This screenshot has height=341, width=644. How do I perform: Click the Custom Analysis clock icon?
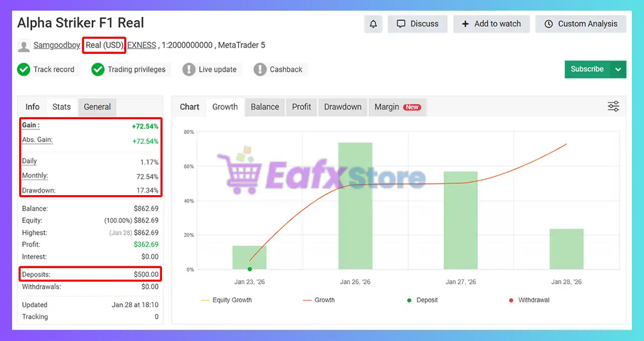click(548, 24)
